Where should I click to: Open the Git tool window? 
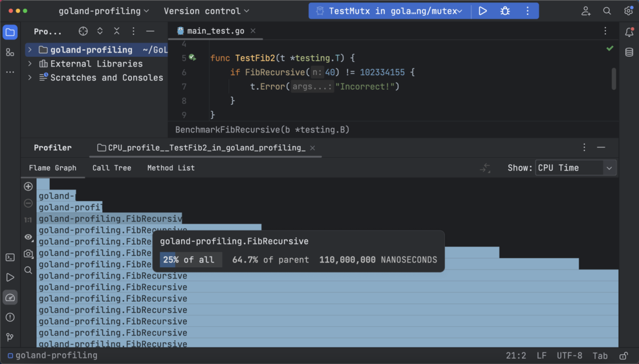pyautogui.click(x=10, y=337)
